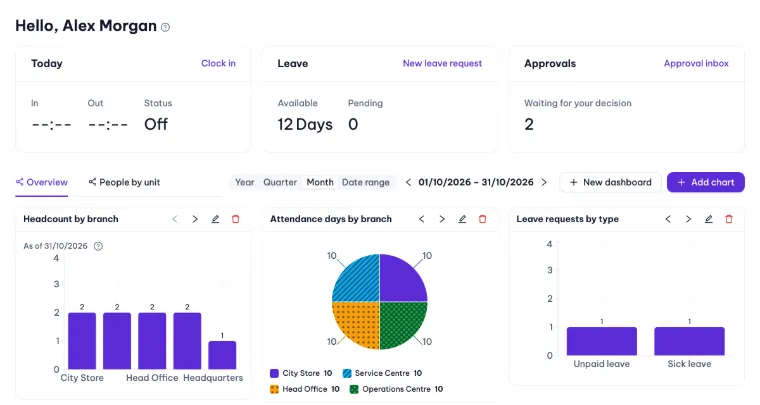Click the Service Centre legend swatch

tap(347, 373)
